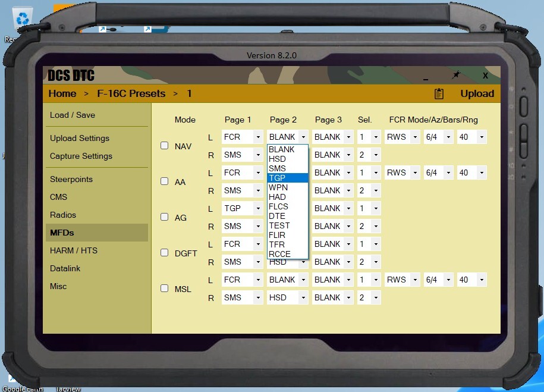The width and height of the screenshot is (544, 392).
Task: Open MSL range 40 dropdown
Action: point(472,280)
